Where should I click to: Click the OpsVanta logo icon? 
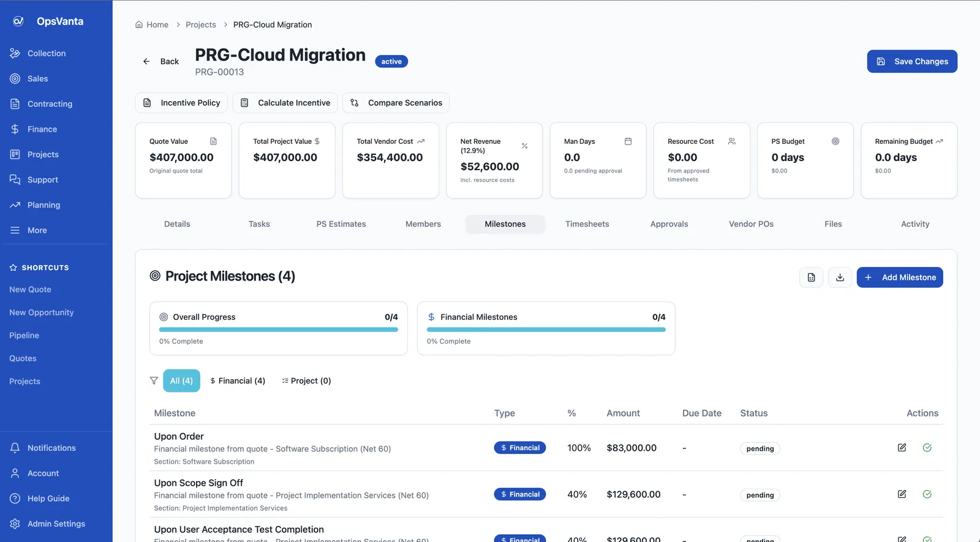tap(18, 21)
